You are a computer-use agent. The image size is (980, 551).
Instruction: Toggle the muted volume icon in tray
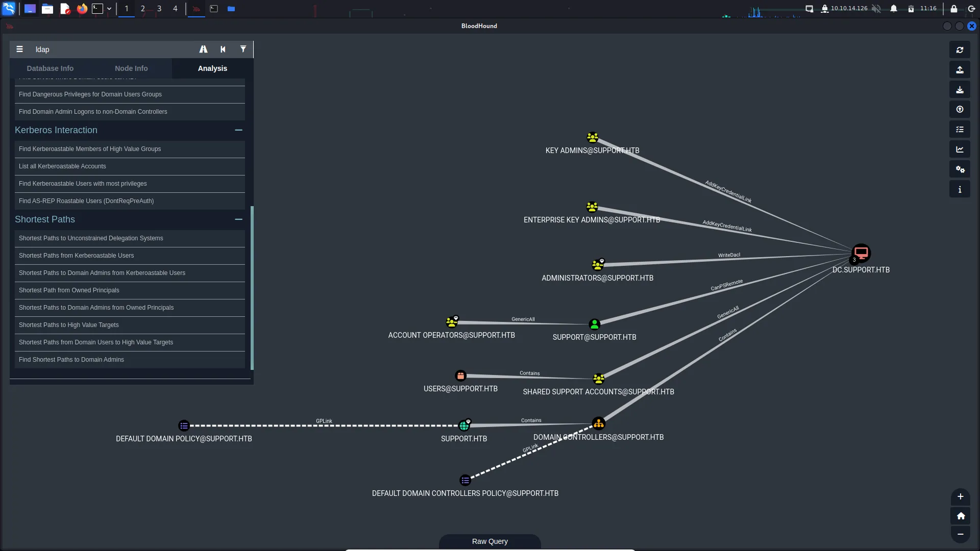pyautogui.click(x=876, y=9)
